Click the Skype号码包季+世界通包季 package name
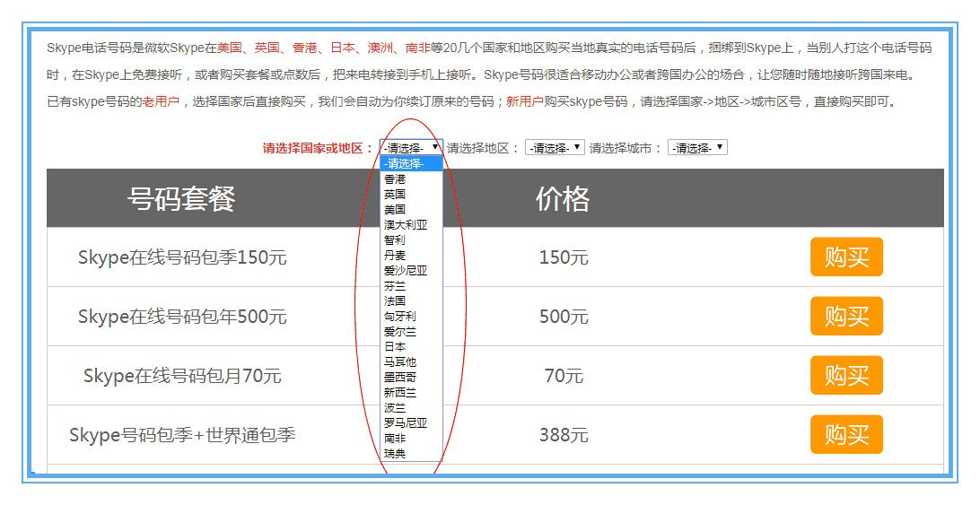 [182, 435]
